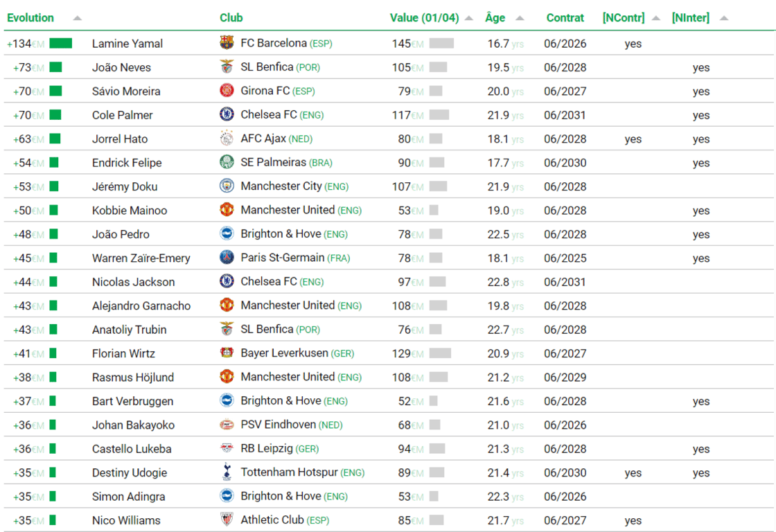Click the Tottenham Hotspur club crest
This screenshot has width=776, height=532.
click(227, 472)
